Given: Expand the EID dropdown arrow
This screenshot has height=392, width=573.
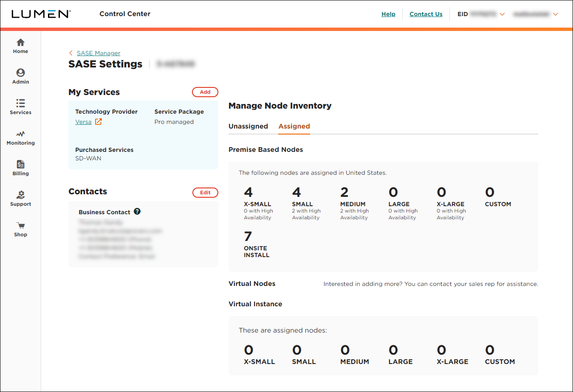Looking at the screenshot, I should [x=502, y=14].
